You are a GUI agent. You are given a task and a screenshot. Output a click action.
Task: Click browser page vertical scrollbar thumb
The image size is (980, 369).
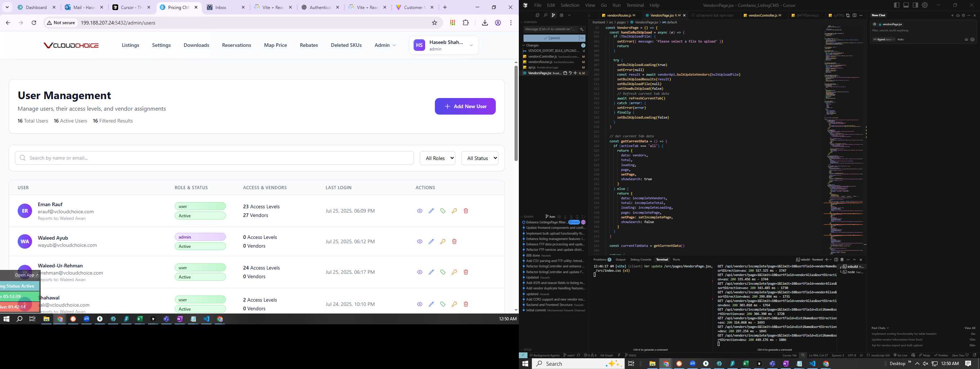pos(516,114)
